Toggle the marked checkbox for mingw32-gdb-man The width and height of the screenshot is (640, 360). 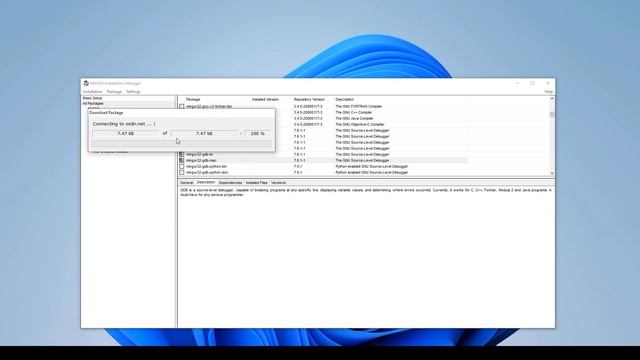[x=182, y=160]
